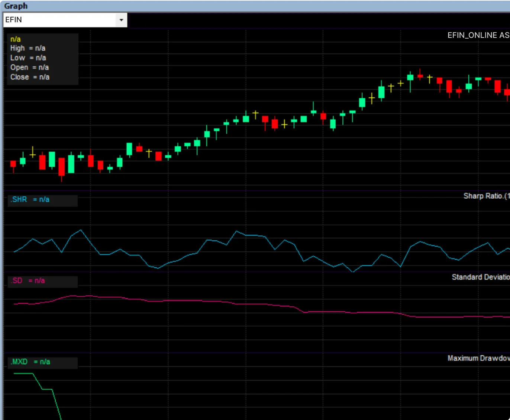Click the .SHR indicator label
This screenshot has height=420, width=510.
[30, 199]
